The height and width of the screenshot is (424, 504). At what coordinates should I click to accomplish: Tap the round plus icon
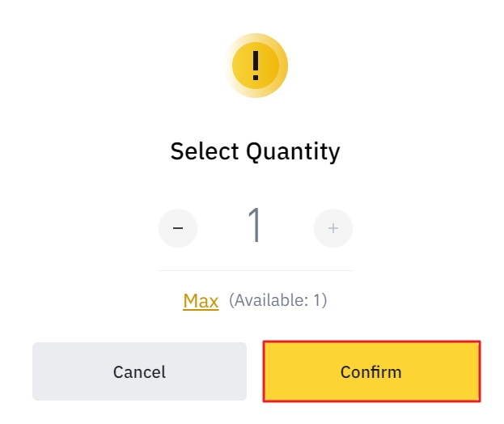pyautogui.click(x=332, y=228)
